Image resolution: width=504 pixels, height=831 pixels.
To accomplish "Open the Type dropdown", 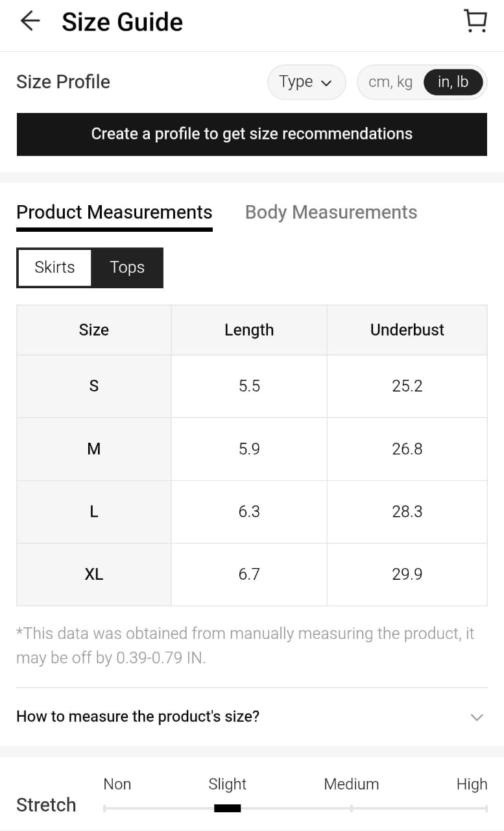I will click(x=306, y=82).
